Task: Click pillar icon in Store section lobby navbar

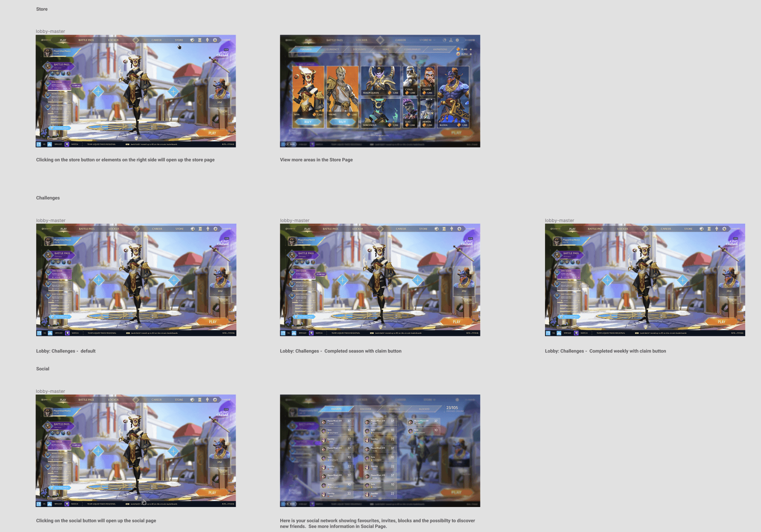Action: coord(200,40)
